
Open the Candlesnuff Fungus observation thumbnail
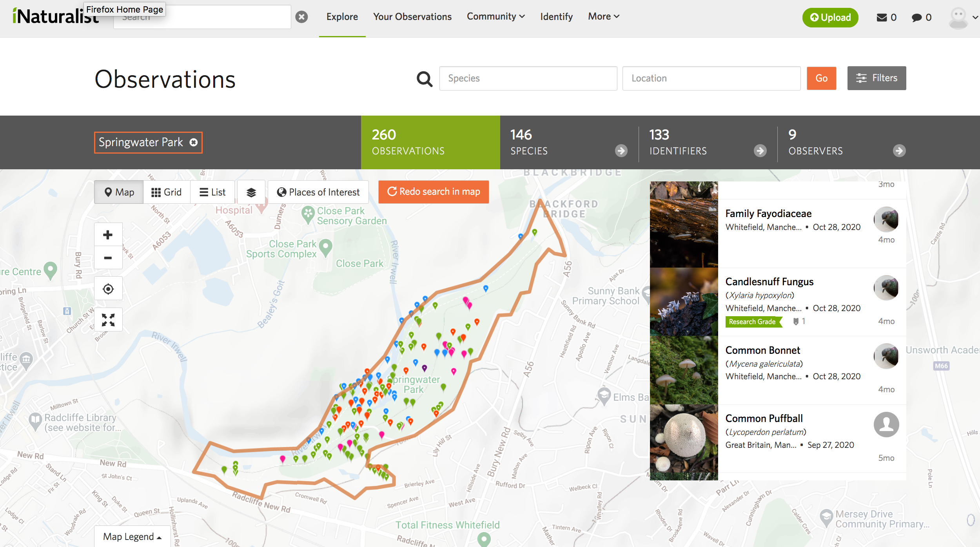(x=684, y=302)
